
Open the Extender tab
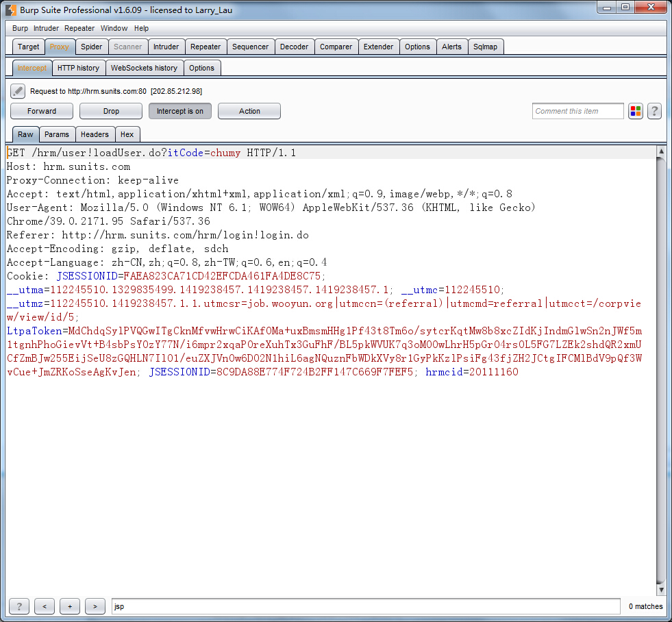coord(378,47)
